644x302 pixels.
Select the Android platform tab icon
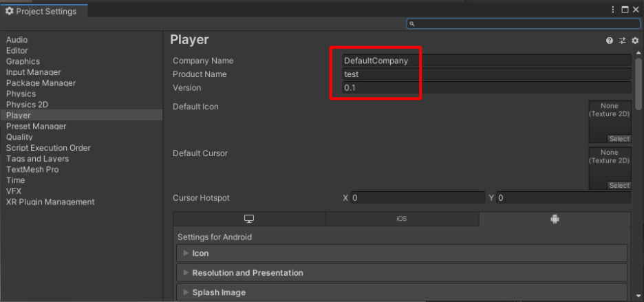[x=555, y=219]
